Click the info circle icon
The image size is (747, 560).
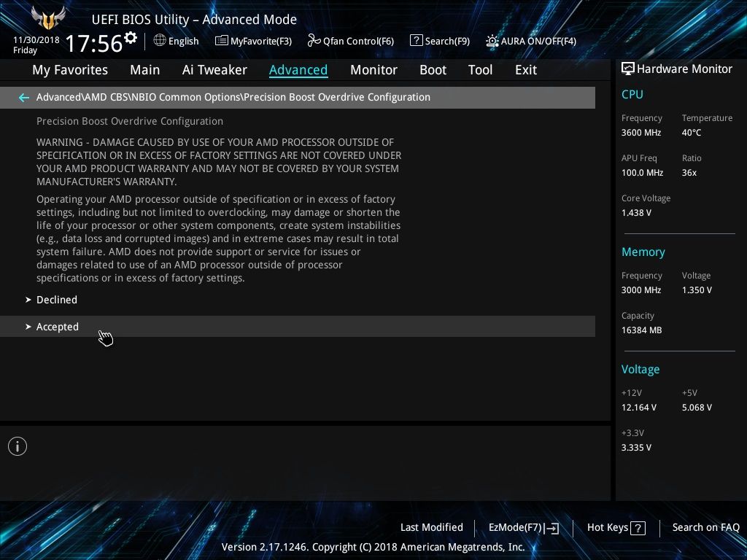[x=18, y=446]
